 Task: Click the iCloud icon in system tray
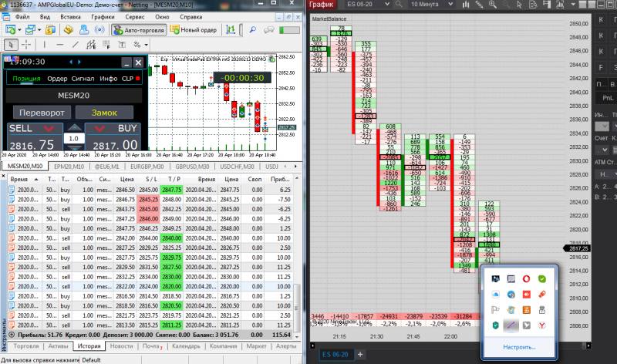(495, 295)
